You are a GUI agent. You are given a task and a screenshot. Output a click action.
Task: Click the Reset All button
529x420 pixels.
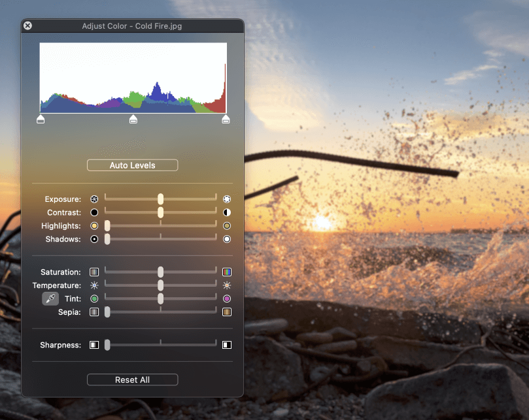tap(132, 380)
